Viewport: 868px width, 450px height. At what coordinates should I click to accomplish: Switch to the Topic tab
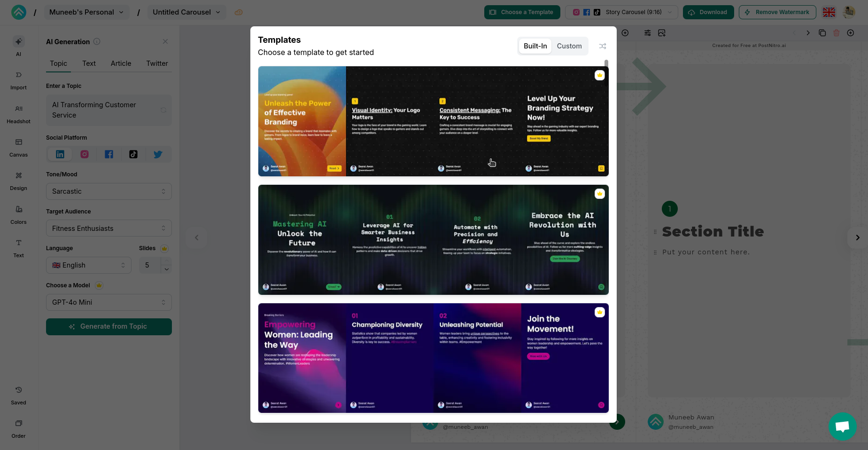[x=58, y=63]
